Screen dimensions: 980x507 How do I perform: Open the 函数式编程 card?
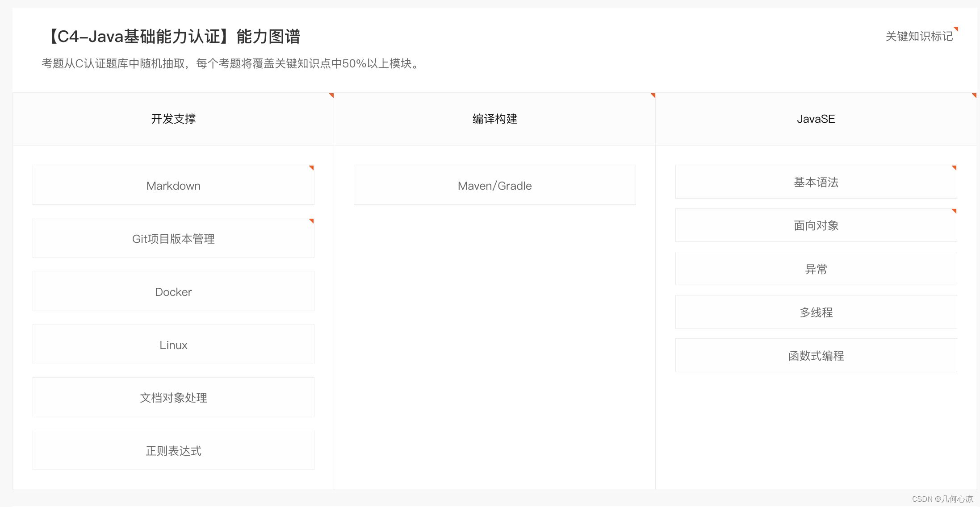[x=816, y=356]
